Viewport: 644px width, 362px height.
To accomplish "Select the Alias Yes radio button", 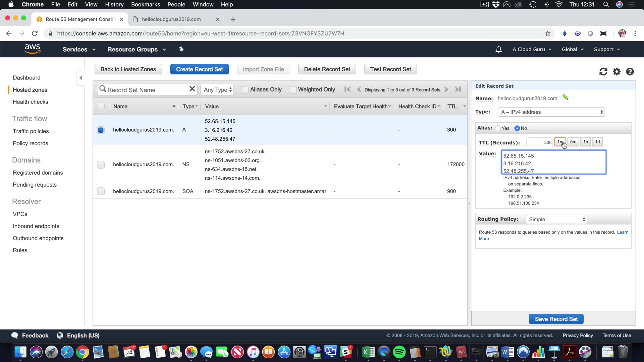I will click(498, 128).
